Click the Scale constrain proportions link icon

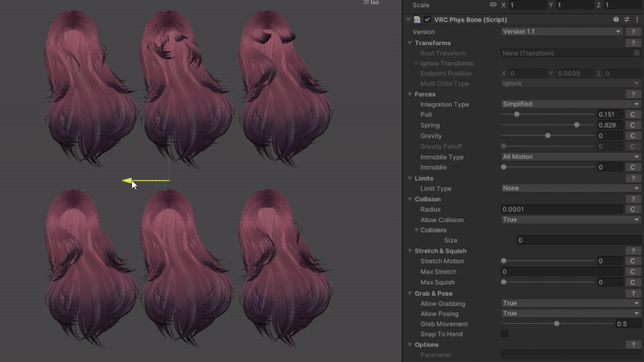coord(493,5)
